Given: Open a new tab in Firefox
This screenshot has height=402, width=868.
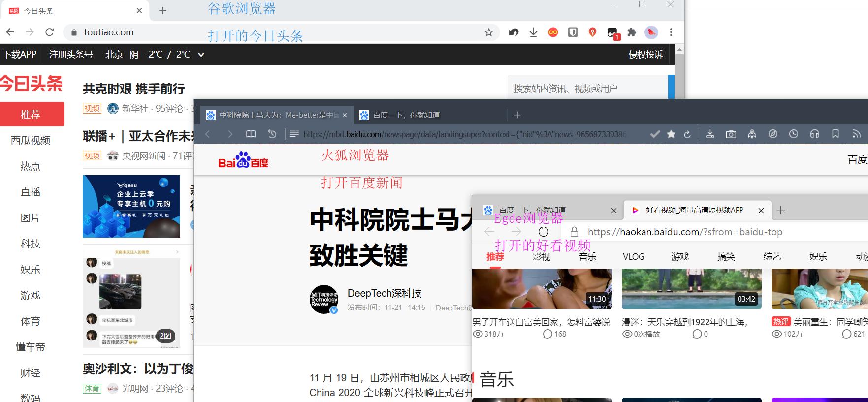Looking at the screenshot, I should click(517, 115).
